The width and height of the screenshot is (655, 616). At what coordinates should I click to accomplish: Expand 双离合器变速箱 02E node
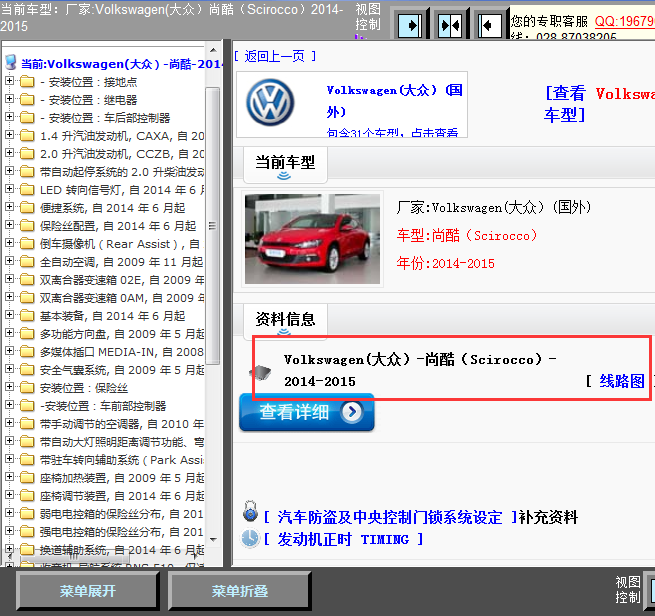pos(9,278)
